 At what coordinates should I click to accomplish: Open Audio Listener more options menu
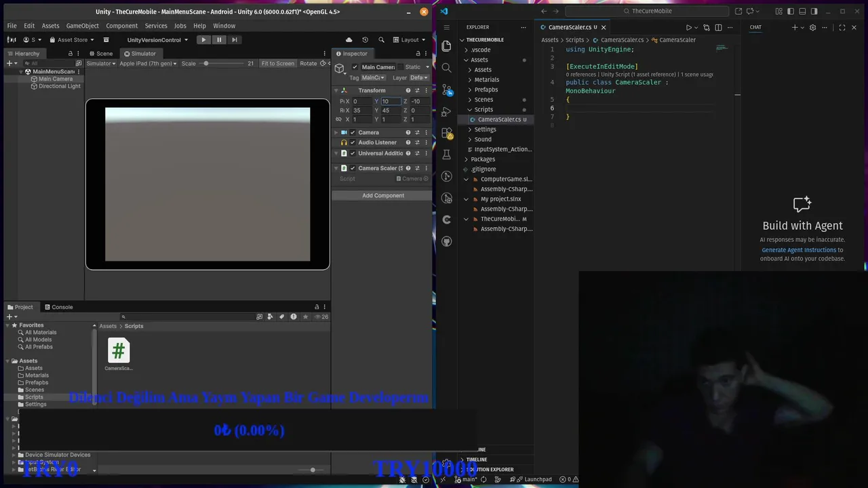(x=427, y=142)
